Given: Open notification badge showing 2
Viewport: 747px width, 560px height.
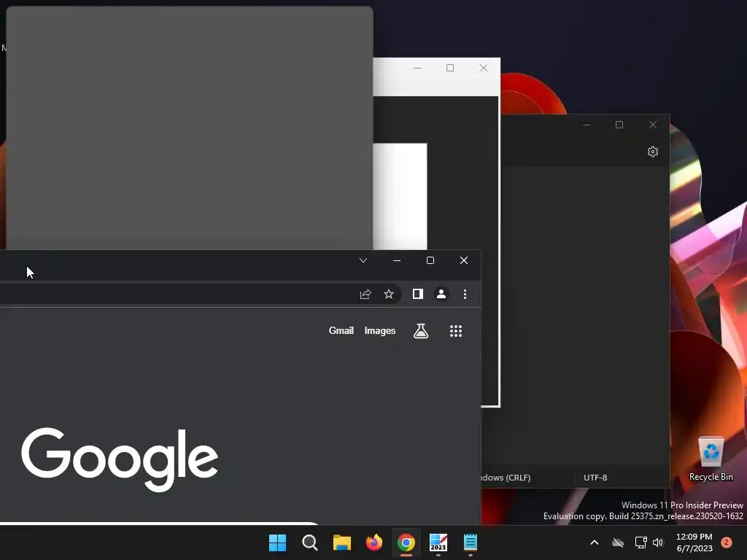Looking at the screenshot, I should click(727, 542).
